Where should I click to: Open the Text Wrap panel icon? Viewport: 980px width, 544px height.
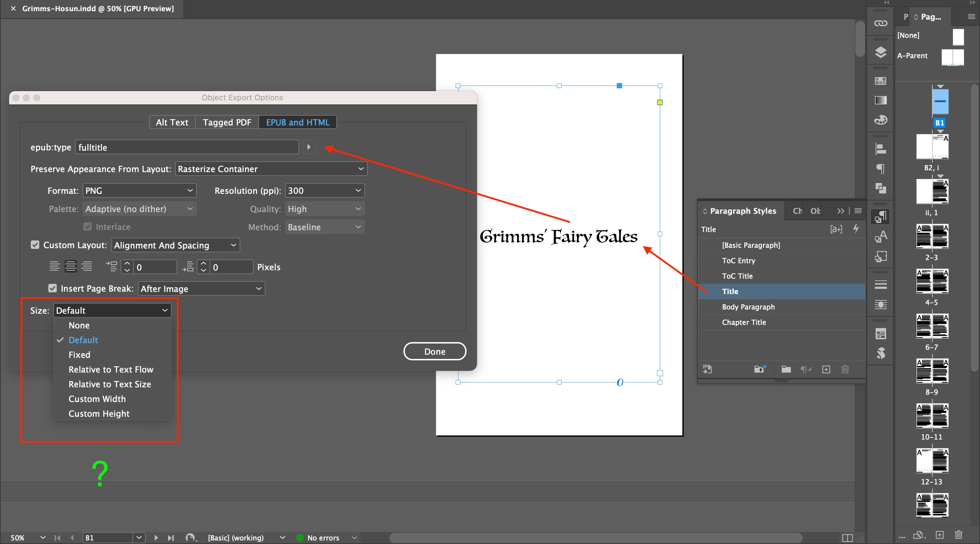880,305
